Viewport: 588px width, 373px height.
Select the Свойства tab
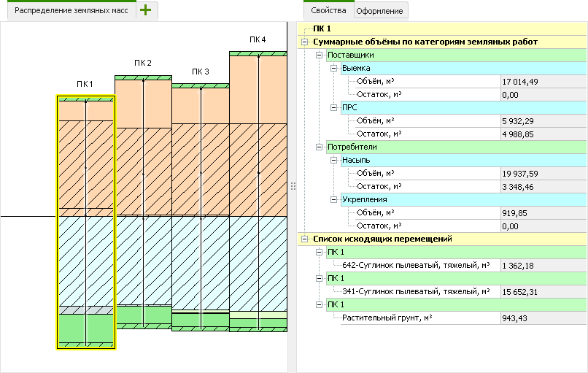[x=328, y=11]
